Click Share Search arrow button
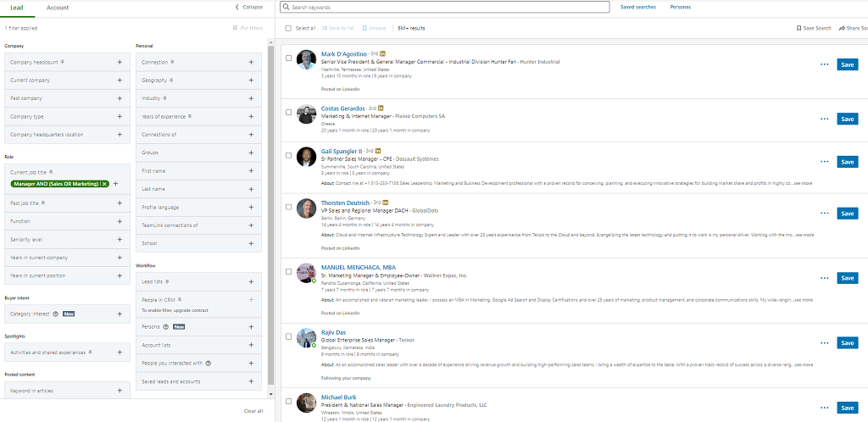Viewport: 868px width, 422px height. point(853,28)
